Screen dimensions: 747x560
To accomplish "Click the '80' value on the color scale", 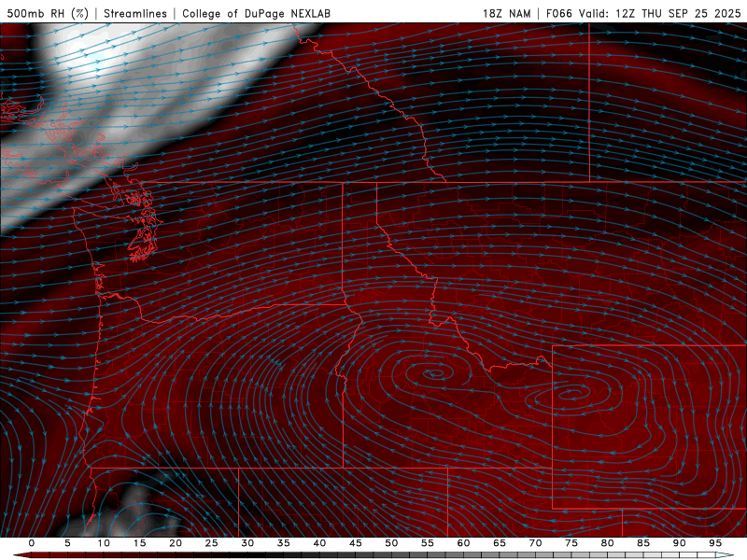I will point(608,543).
